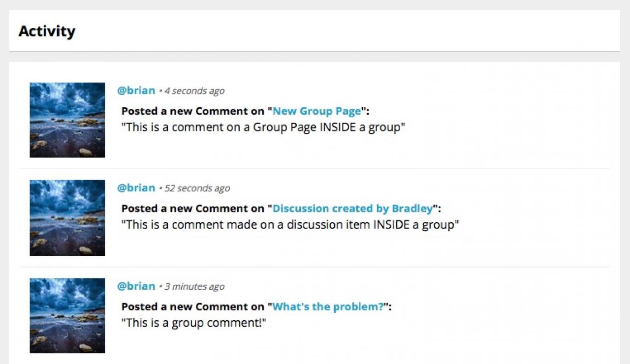
Task: Select the comment text about a discussion item
Action: (290, 225)
